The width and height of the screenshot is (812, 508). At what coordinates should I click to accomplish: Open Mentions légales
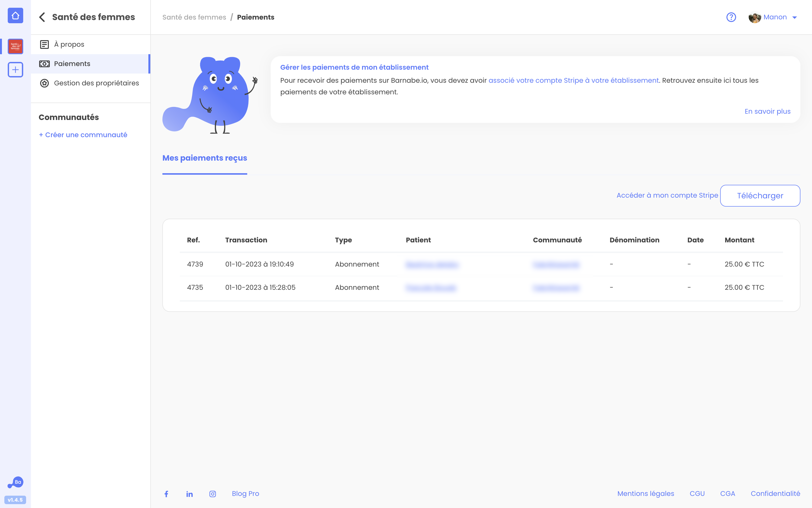[x=645, y=494]
